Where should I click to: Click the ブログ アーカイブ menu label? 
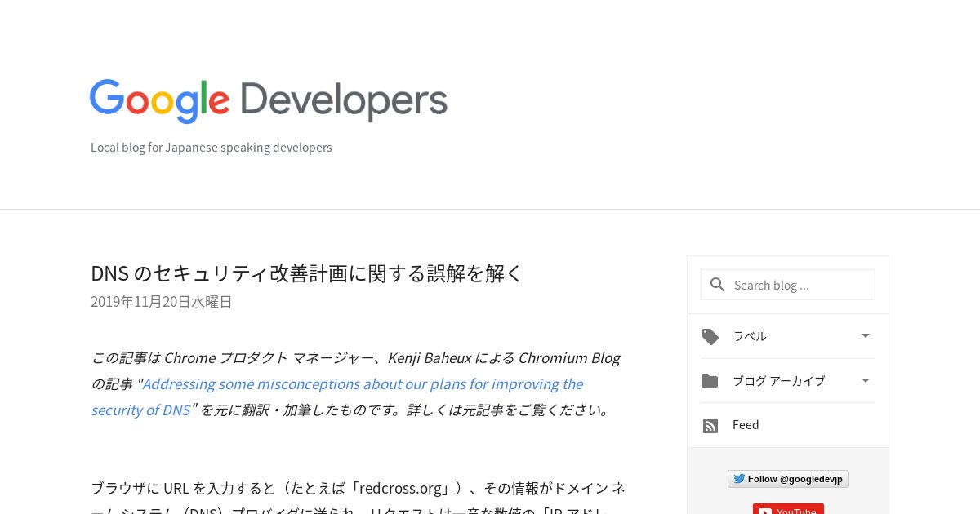(779, 381)
